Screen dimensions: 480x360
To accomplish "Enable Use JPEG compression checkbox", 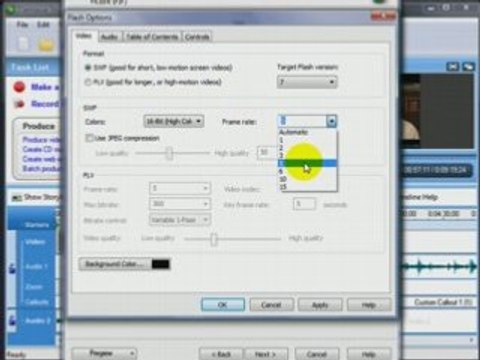I will pos(89,138).
